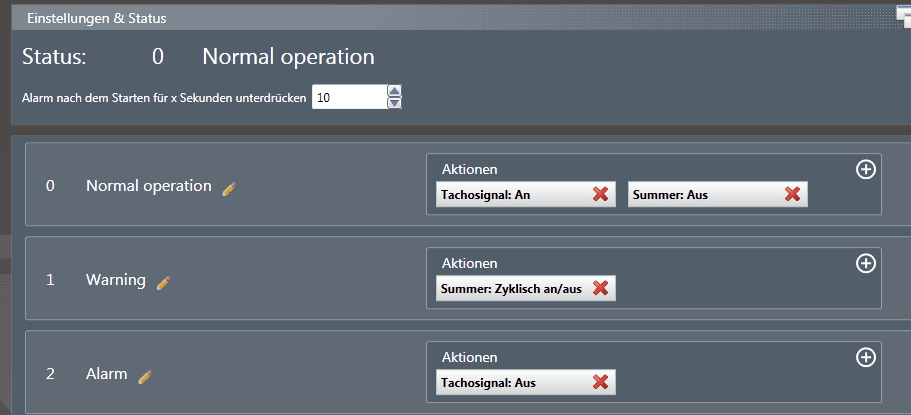Edit the Normal operation status name
Viewport: 911px width, 415px height.
point(229,187)
